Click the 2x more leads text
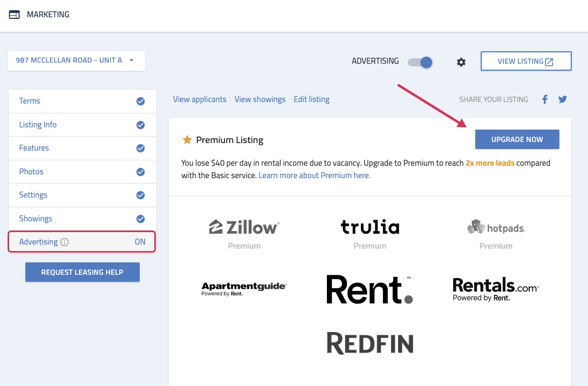Viewport: 588px width, 386px height. coord(490,163)
